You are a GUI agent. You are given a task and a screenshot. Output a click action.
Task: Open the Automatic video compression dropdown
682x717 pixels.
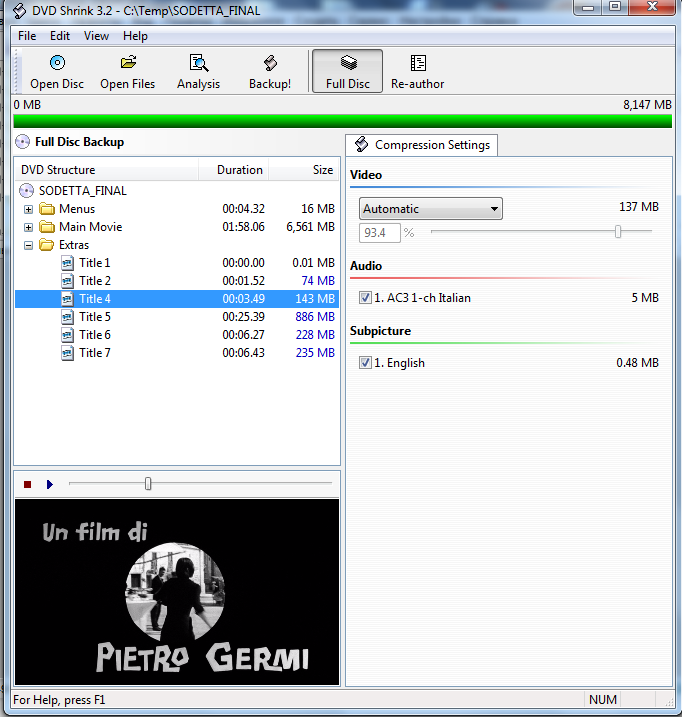click(430, 209)
